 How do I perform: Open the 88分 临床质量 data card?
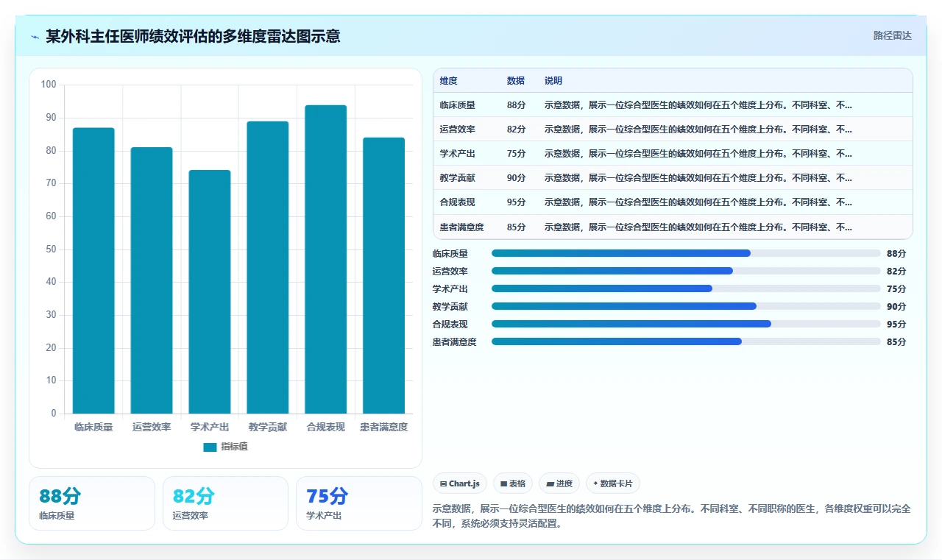[x=92, y=503]
